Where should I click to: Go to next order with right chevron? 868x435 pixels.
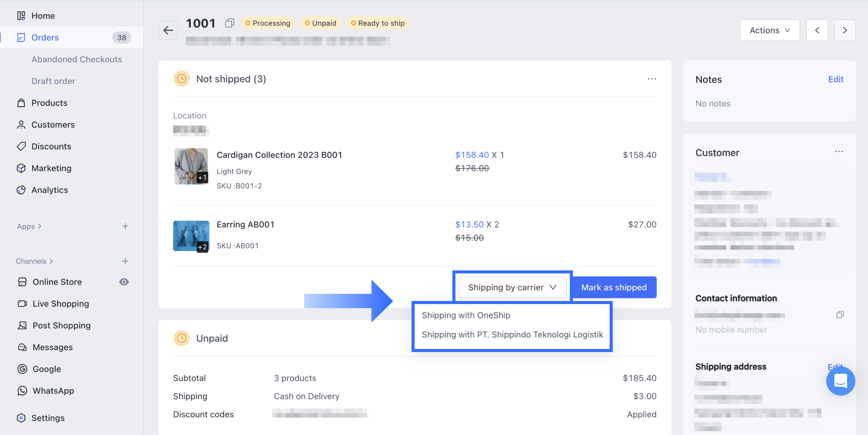coord(845,30)
